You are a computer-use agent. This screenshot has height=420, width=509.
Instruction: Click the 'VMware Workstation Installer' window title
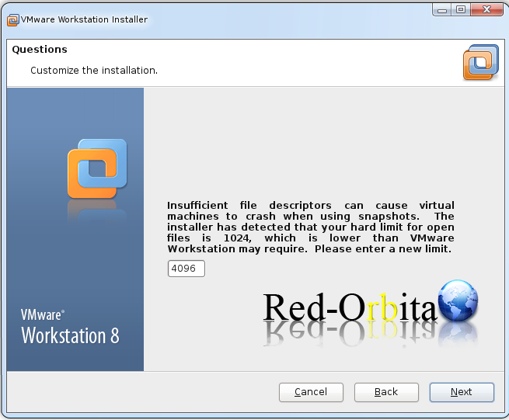pyautogui.click(x=84, y=19)
